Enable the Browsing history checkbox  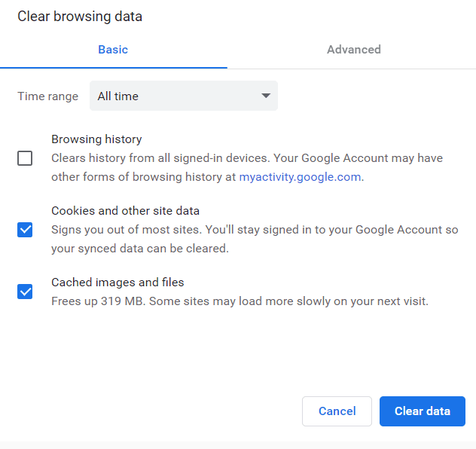(25, 158)
